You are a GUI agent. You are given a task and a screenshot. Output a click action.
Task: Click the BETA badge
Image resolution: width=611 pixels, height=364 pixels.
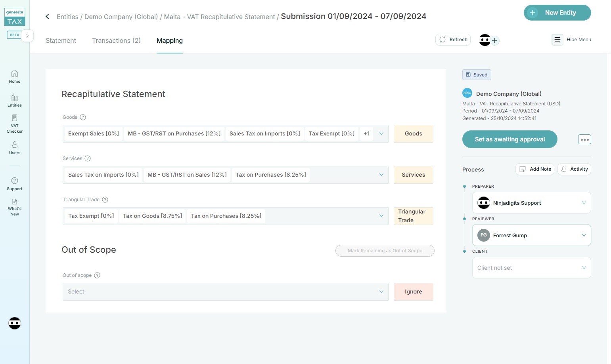[14, 35]
